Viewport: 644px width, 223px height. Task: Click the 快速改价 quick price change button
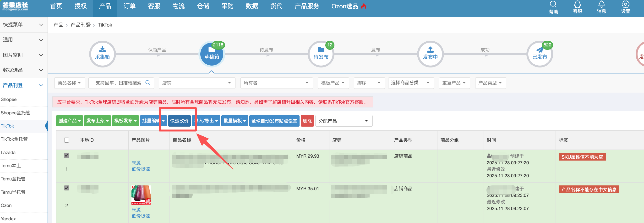pos(179,121)
